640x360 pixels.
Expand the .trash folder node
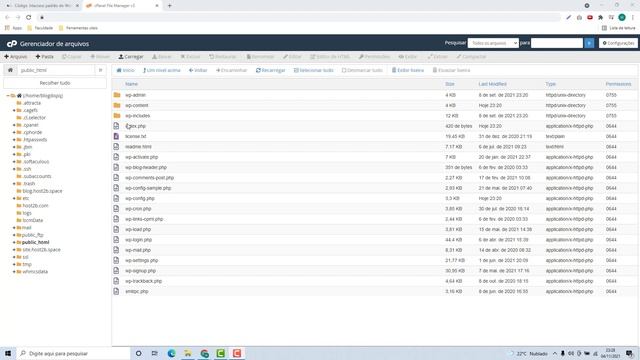(14, 184)
